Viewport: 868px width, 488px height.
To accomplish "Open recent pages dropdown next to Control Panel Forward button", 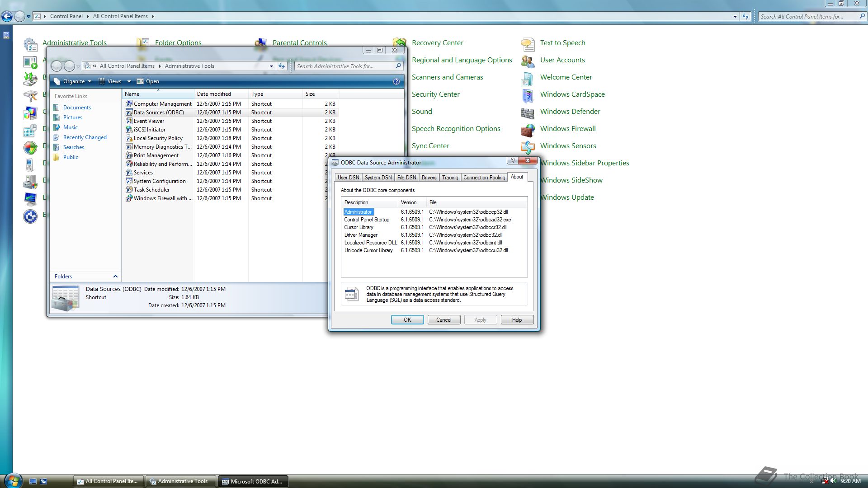I will (28, 17).
